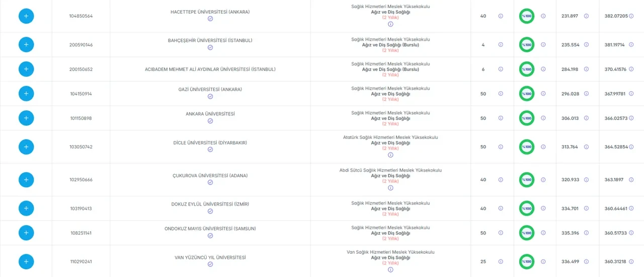Screen dimensions: 644x277
Task: Toggle the checkmark under Hacettepe Üniversitesi name
Action: pos(210,19)
